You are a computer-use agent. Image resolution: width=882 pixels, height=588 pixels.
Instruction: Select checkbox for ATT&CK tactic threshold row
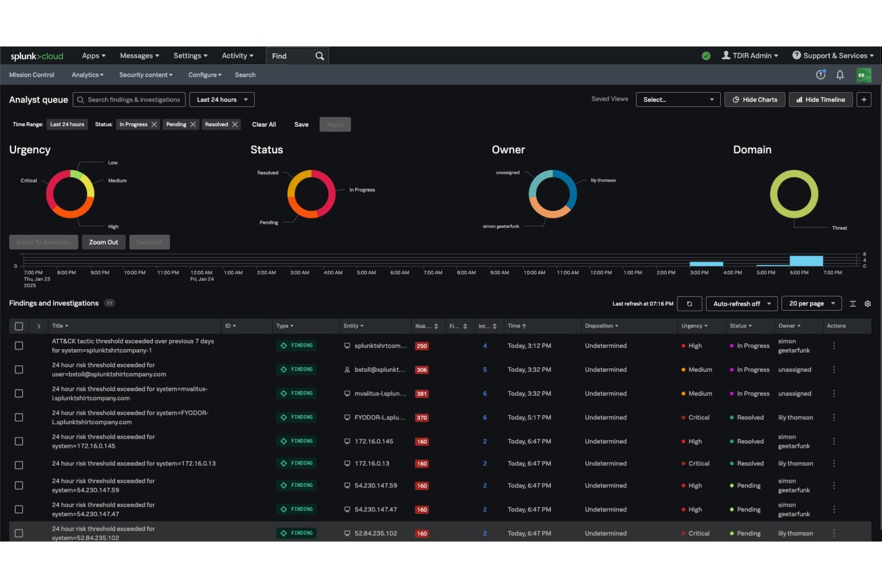(19, 346)
